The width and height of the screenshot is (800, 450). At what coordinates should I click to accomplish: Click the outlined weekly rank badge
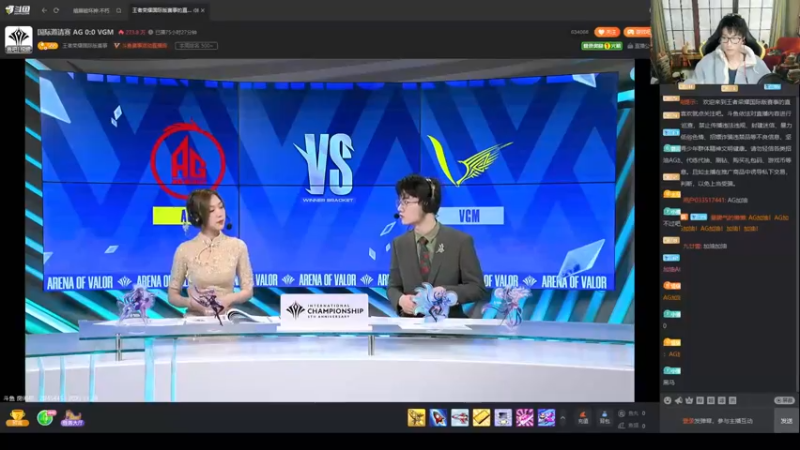tap(196, 46)
